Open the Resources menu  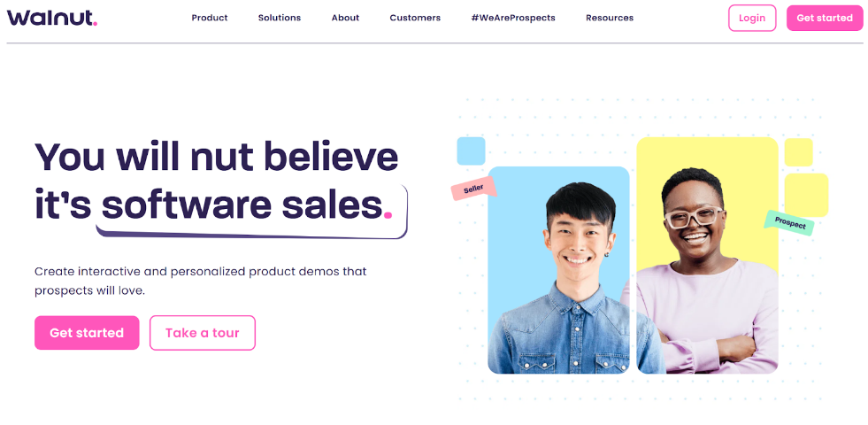tap(610, 18)
